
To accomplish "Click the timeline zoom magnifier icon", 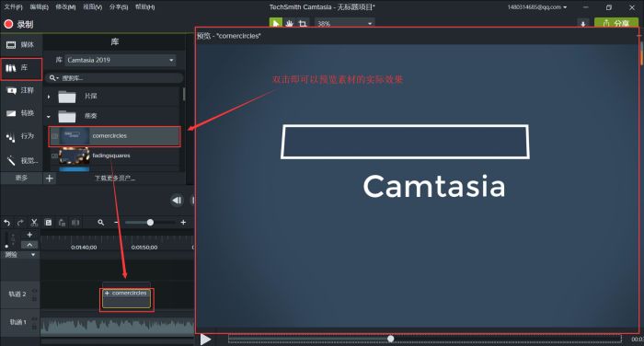I will [100, 223].
